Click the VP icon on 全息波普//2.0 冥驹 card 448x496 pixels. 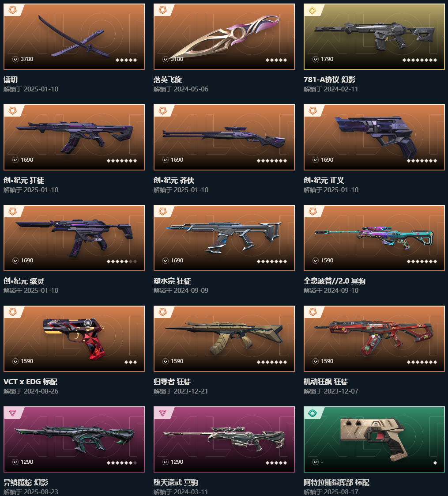(316, 261)
